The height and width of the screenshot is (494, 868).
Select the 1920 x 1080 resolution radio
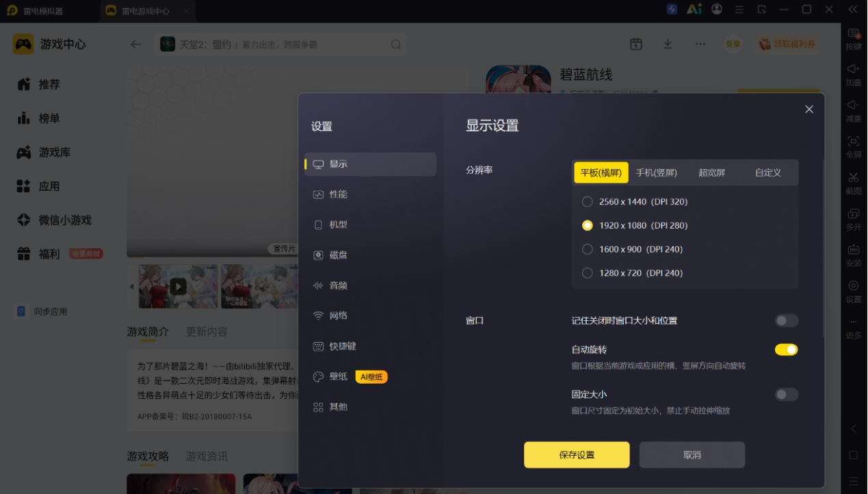coord(588,225)
